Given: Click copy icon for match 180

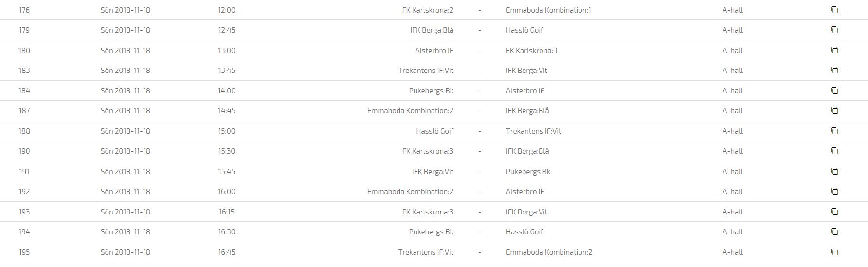Looking at the screenshot, I should [x=834, y=50].
